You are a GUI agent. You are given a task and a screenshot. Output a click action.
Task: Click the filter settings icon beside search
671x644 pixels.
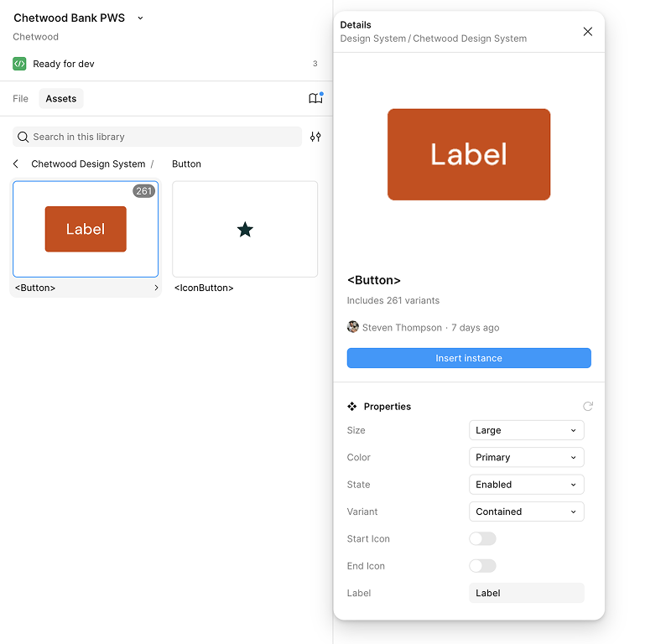[315, 137]
